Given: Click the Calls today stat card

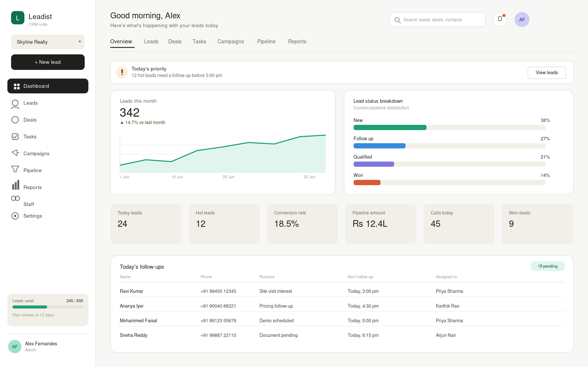Looking at the screenshot, I should (x=459, y=224).
